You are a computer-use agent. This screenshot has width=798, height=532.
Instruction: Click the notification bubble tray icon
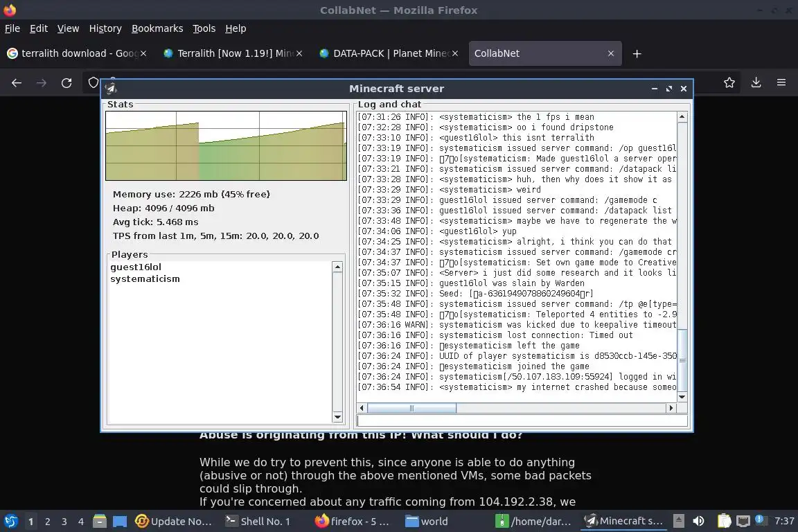click(x=759, y=520)
